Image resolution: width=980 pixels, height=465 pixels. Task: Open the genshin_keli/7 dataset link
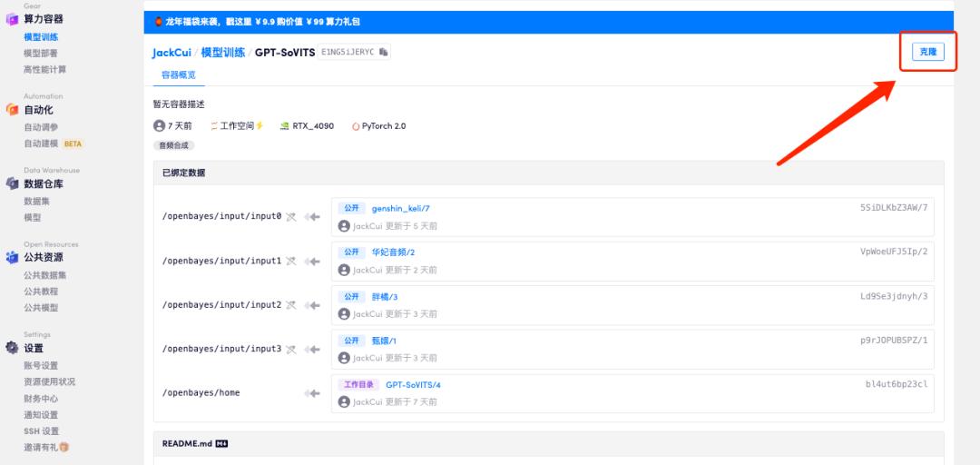coord(401,208)
